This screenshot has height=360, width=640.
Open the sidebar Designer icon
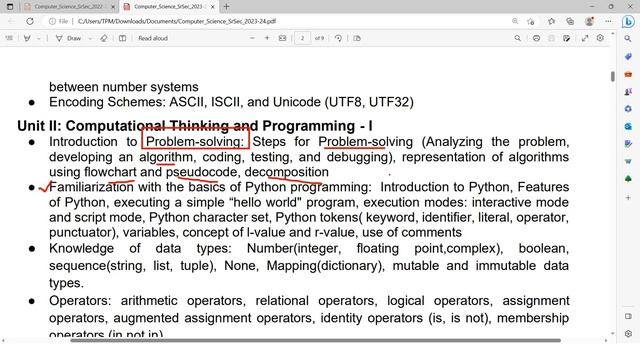628,144
